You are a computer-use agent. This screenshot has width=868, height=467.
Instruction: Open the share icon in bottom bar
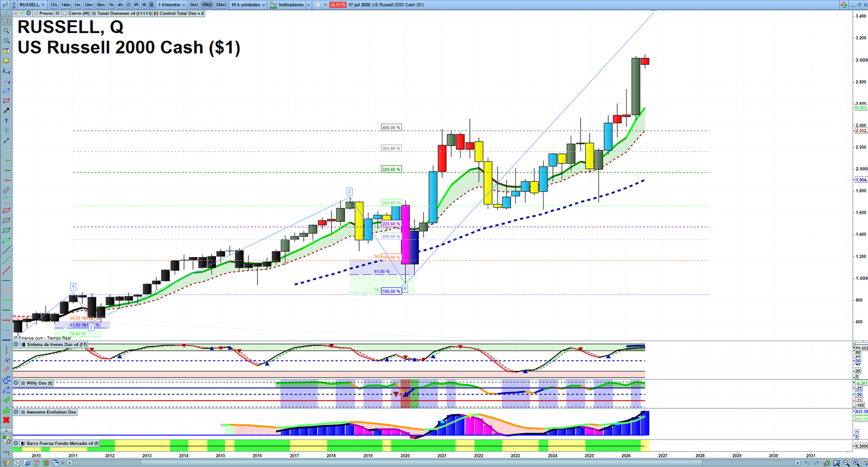click(x=17, y=463)
